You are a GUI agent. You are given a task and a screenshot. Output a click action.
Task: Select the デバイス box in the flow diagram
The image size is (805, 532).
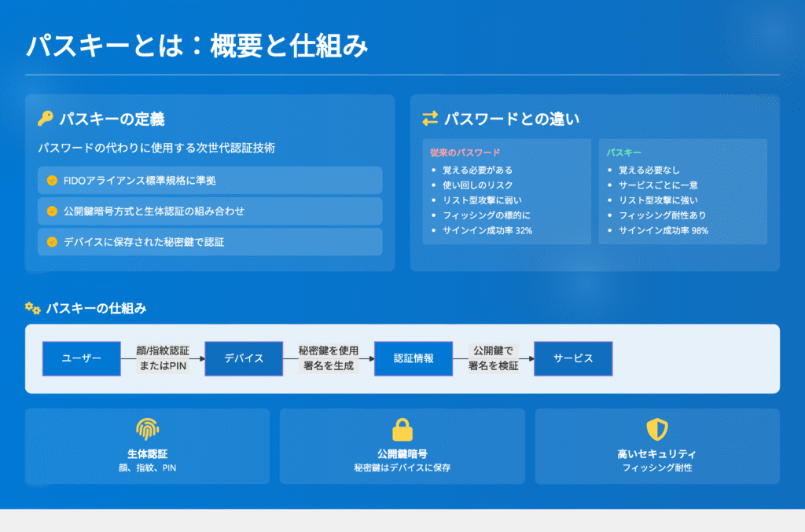(244, 358)
